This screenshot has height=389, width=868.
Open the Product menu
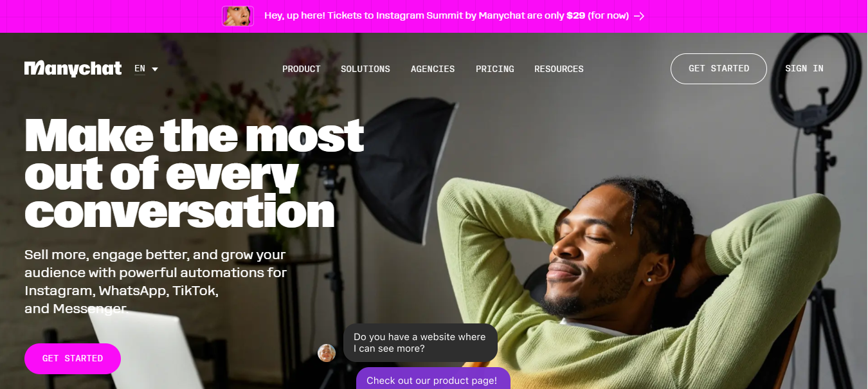tap(302, 69)
